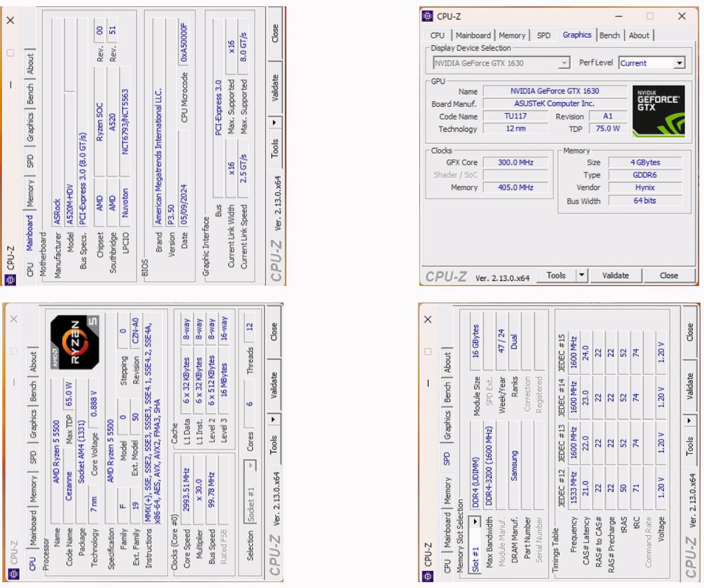Click Tools button in the Mainboard window

coord(276,149)
